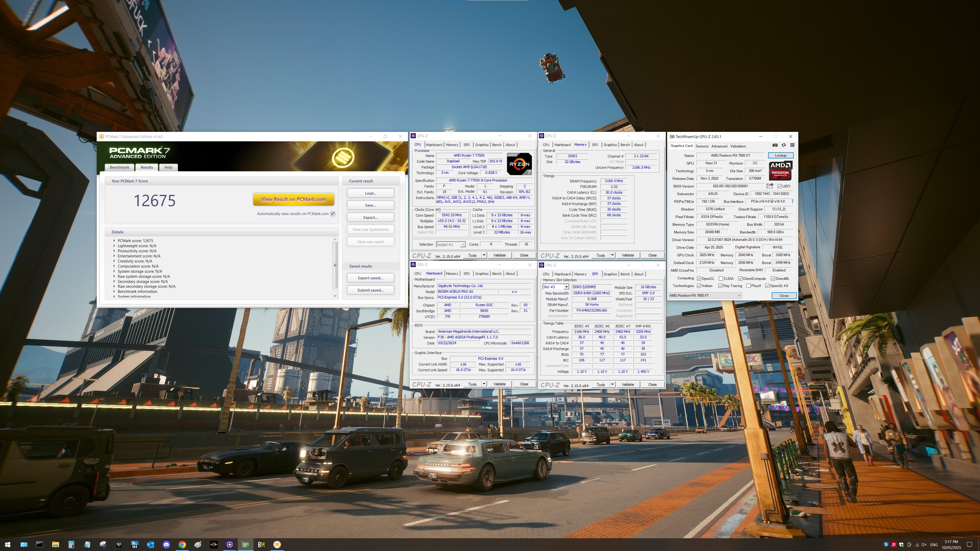980x551 pixels.
Task: Open the Windows Security tray icon
Action: tap(901, 545)
